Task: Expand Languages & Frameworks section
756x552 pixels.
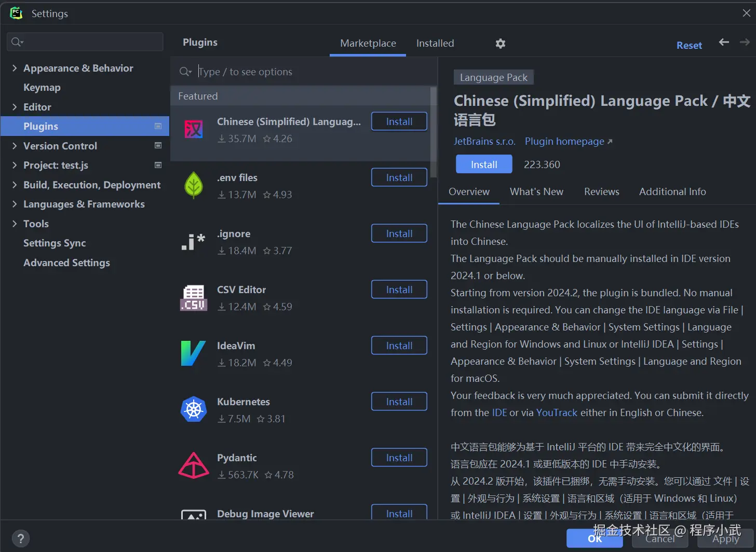Action: coord(15,204)
